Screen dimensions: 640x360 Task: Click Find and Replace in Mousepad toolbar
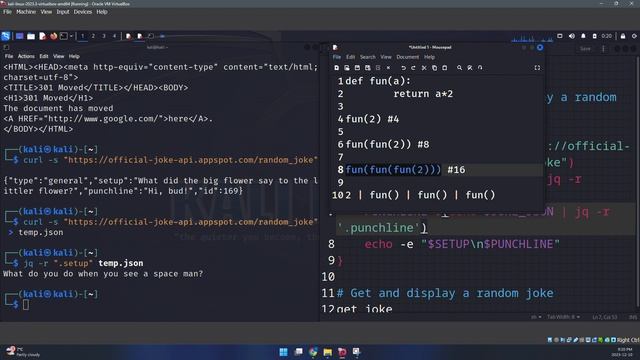point(470,68)
